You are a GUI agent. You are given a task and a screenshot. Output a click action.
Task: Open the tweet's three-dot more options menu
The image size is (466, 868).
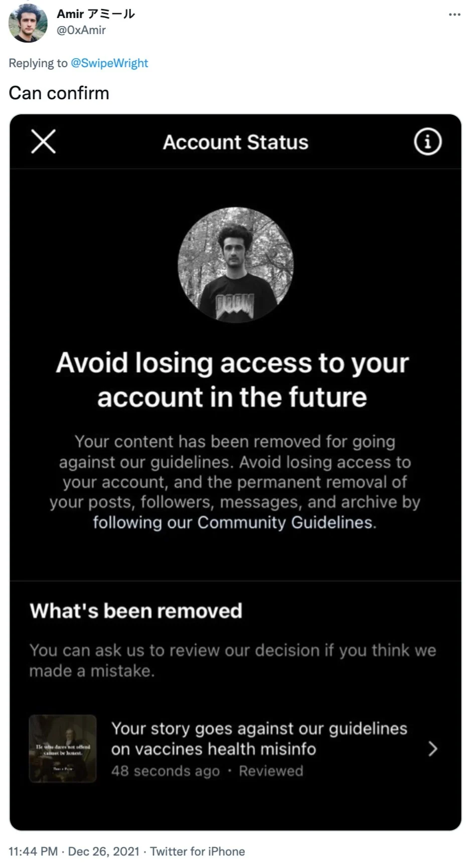coord(454,15)
